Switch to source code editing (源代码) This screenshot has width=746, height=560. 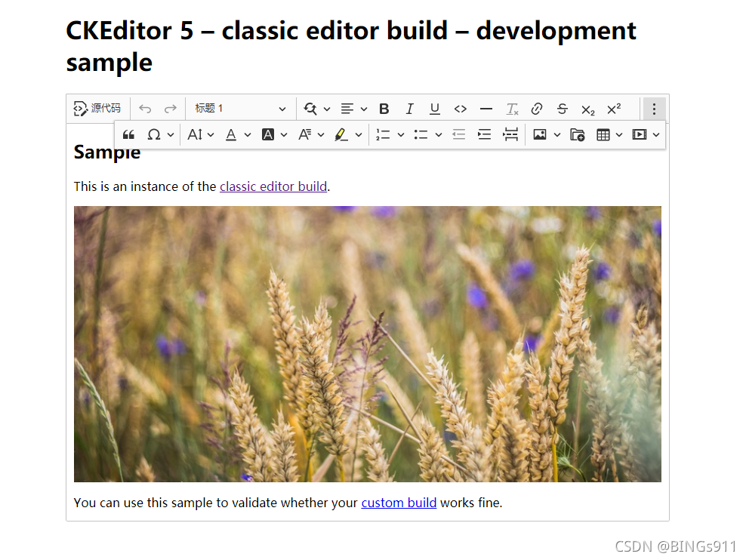pyautogui.click(x=97, y=109)
